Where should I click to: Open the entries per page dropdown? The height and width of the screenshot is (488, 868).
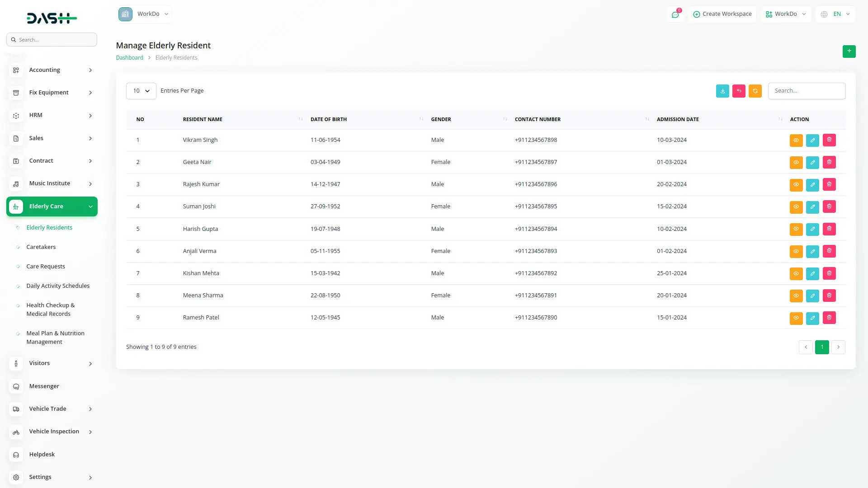[x=141, y=91]
